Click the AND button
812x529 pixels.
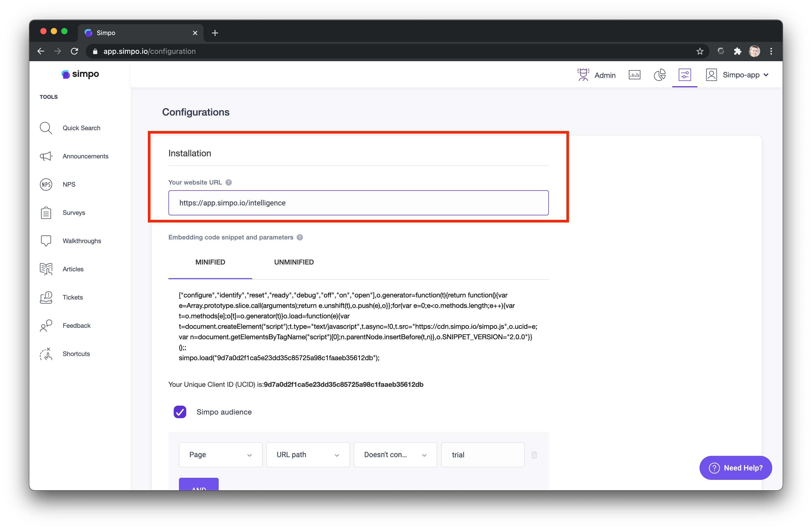click(199, 484)
